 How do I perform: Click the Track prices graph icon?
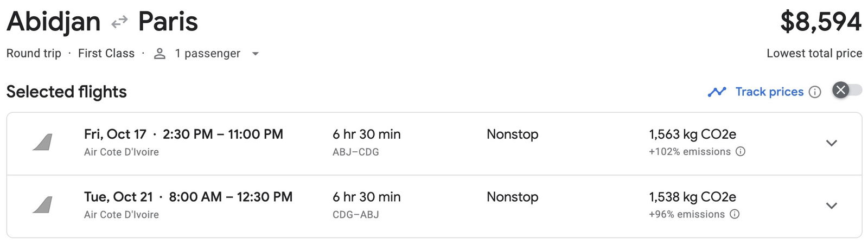(x=717, y=92)
